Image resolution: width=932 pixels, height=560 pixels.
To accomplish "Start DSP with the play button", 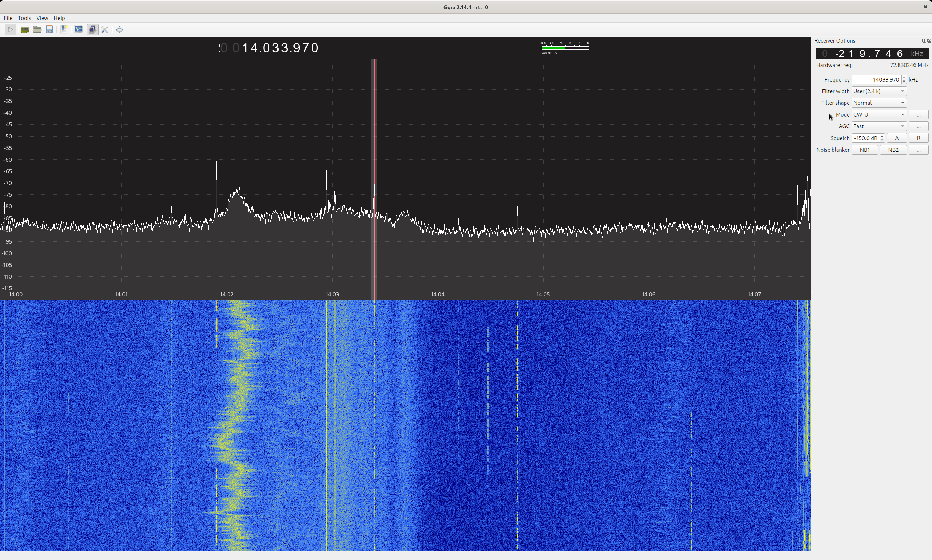I will (x=11, y=29).
